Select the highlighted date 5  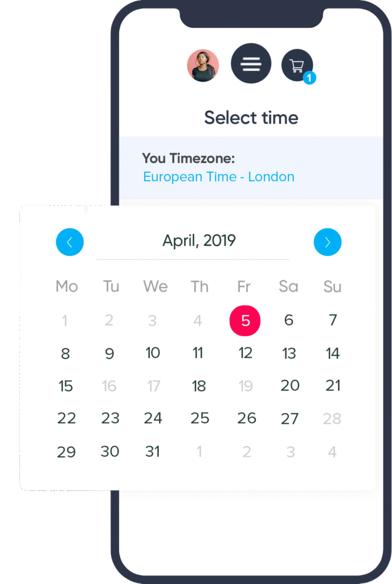coord(244,321)
